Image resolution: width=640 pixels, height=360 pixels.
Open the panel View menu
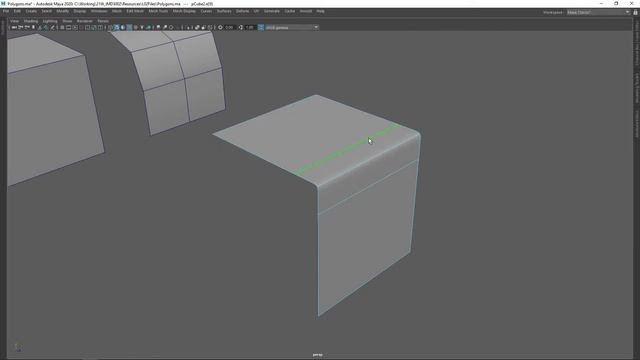(x=14, y=21)
